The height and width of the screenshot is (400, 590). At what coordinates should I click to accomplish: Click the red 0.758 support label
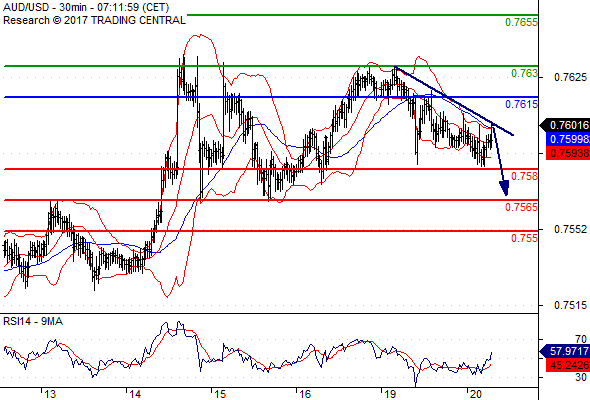point(524,176)
